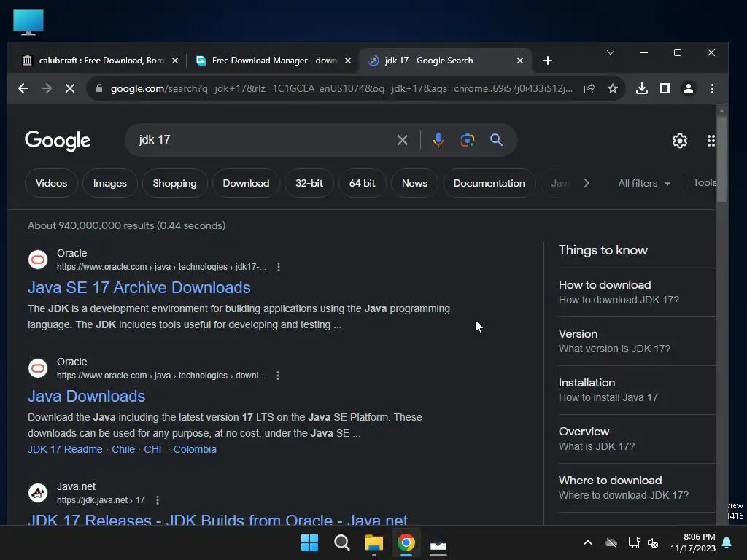This screenshot has width=747, height=560.
Task: Open the All filters dropdown
Action: 643,183
